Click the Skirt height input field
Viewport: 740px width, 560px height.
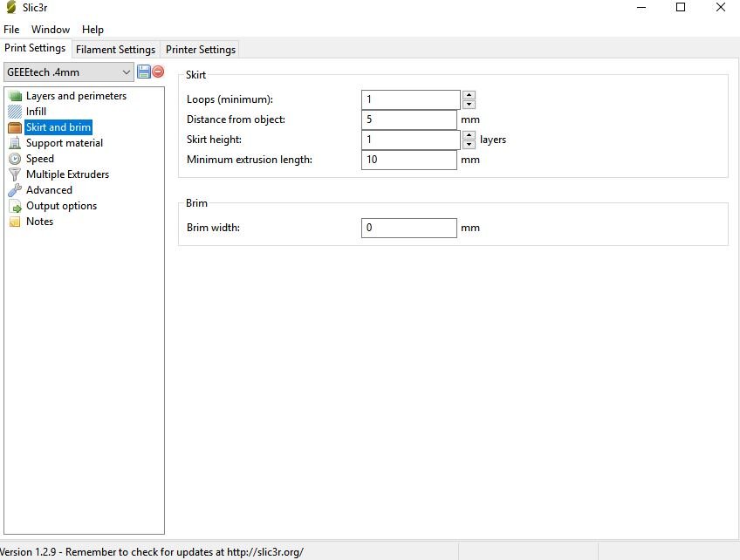click(411, 140)
